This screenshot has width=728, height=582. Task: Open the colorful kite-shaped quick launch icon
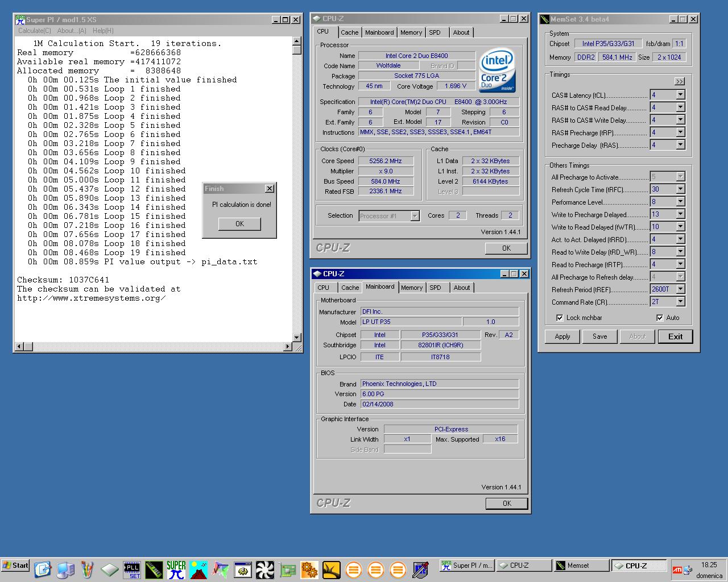click(220, 569)
